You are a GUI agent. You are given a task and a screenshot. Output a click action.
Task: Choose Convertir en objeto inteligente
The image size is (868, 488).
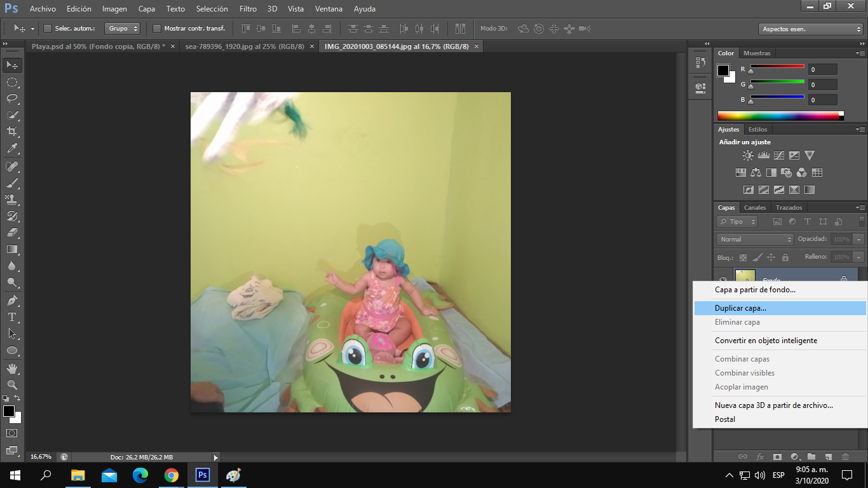click(780, 341)
